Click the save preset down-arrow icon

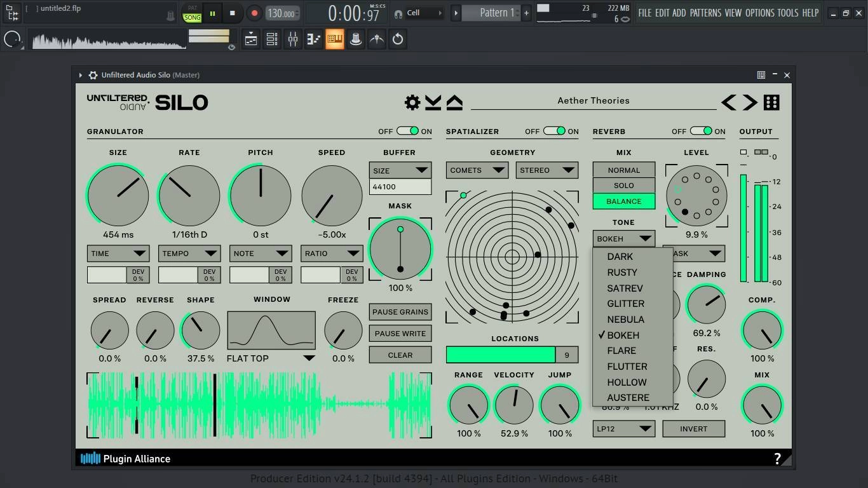pos(433,102)
